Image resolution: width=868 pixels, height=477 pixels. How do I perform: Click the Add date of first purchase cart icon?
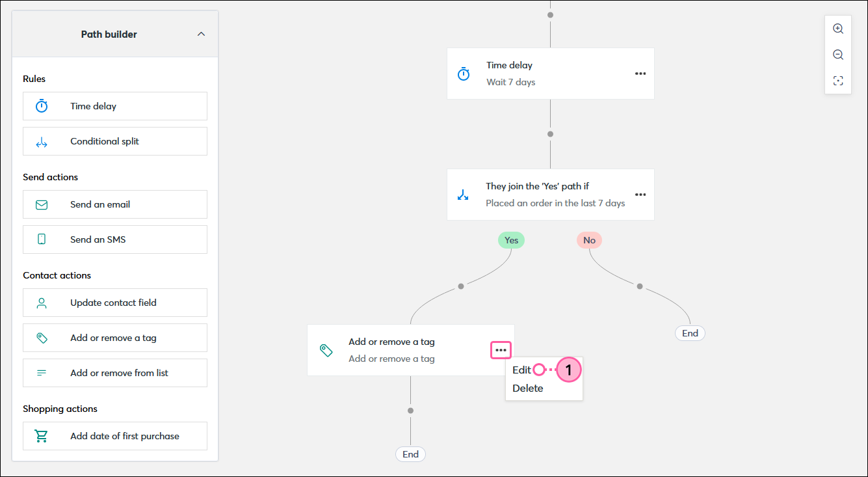42,435
